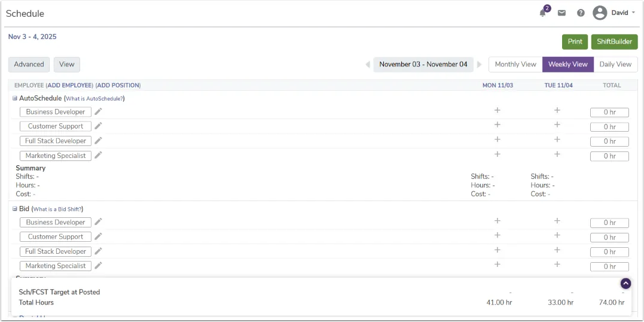Screen dimensions: 644x322
Task: Click the ADD EMPLOYEE link
Action: point(69,86)
